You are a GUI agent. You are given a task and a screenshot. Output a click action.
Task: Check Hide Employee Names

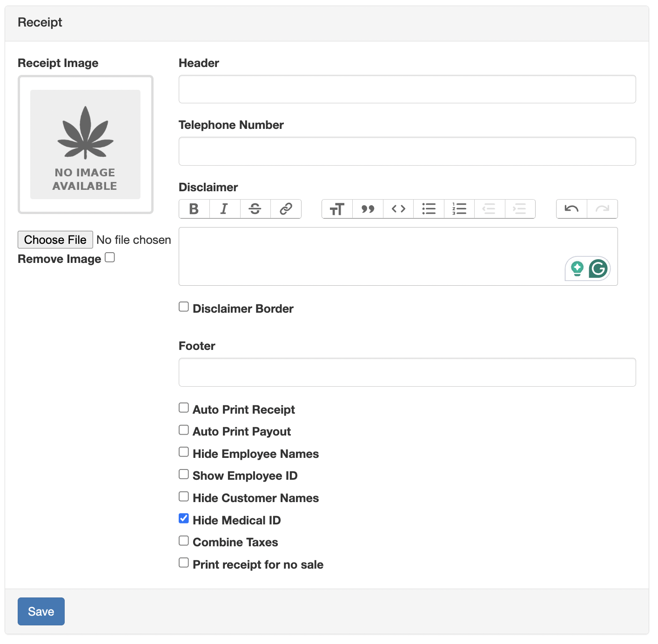[184, 452]
